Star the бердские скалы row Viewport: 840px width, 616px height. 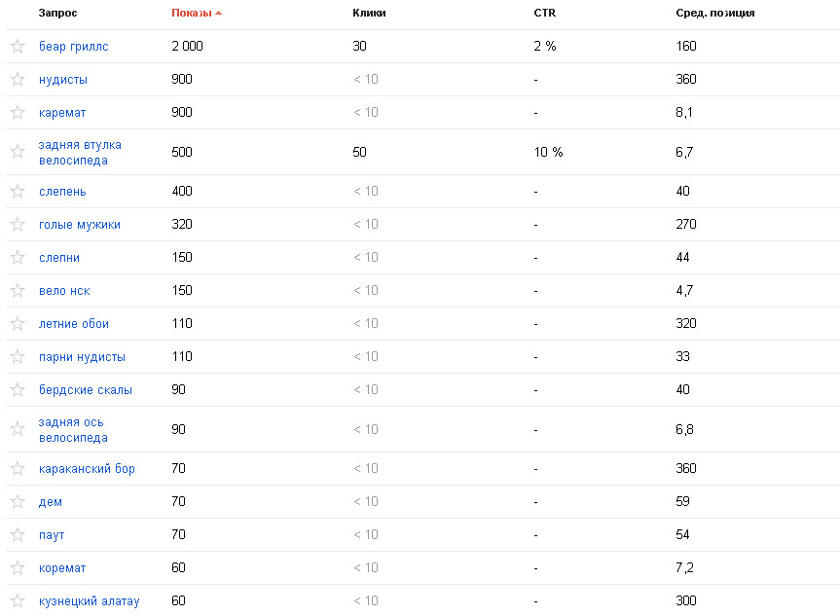point(18,390)
